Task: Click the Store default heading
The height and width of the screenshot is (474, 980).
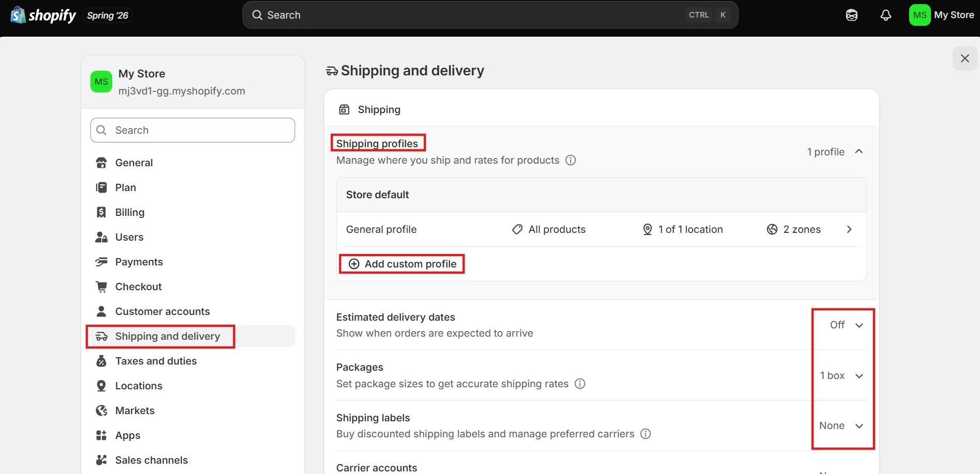Action: [377, 195]
